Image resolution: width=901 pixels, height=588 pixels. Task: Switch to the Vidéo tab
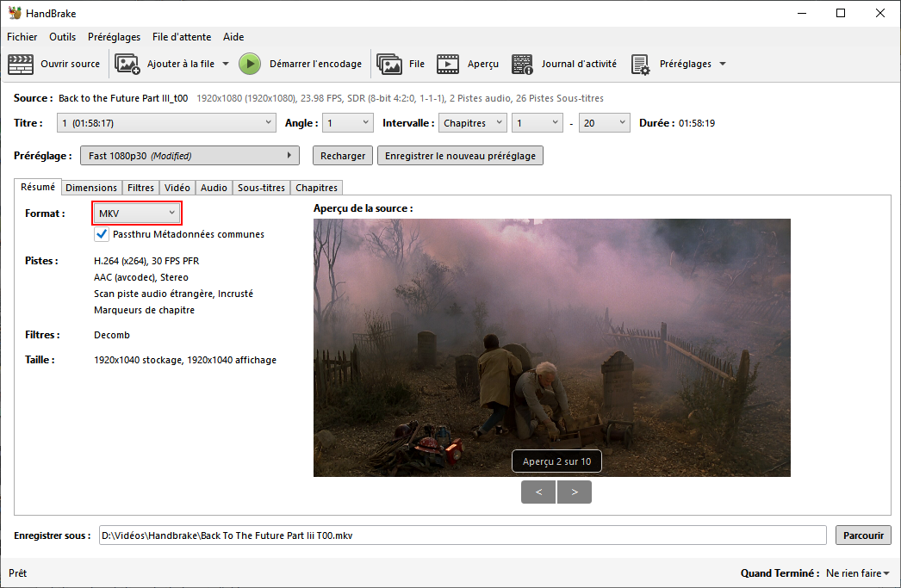(177, 188)
